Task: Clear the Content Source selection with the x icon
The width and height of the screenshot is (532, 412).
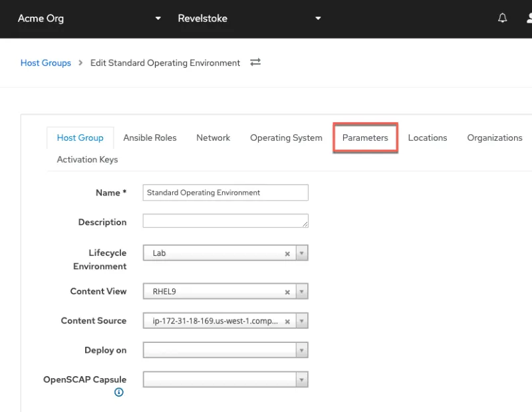Action: (287, 320)
